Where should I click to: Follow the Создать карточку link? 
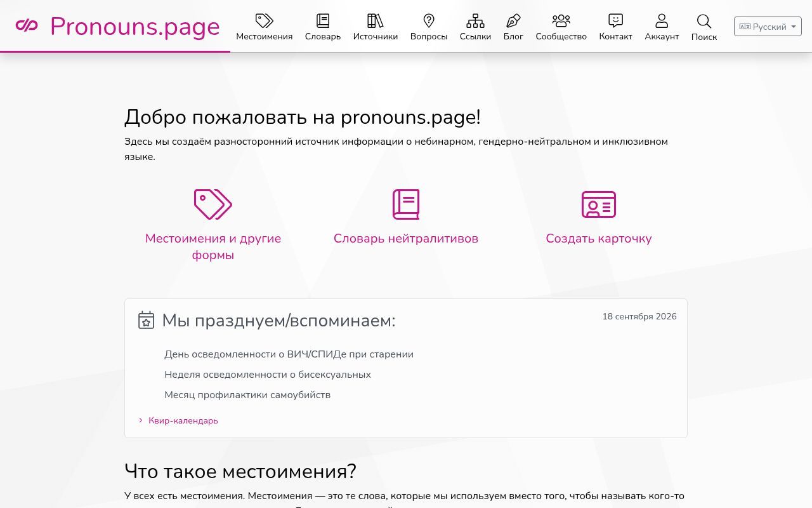pos(599,239)
